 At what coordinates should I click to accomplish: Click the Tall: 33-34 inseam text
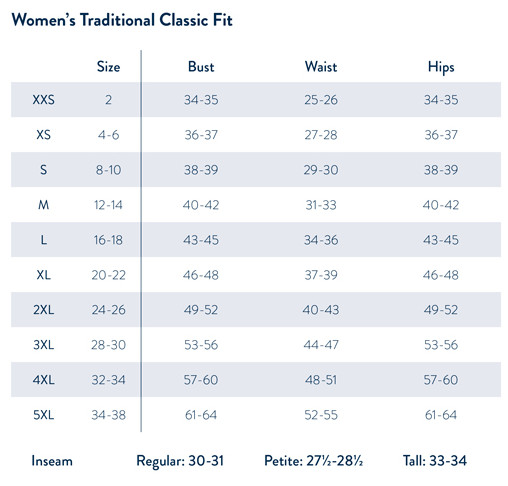pyautogui.click(x=435, y=461)
